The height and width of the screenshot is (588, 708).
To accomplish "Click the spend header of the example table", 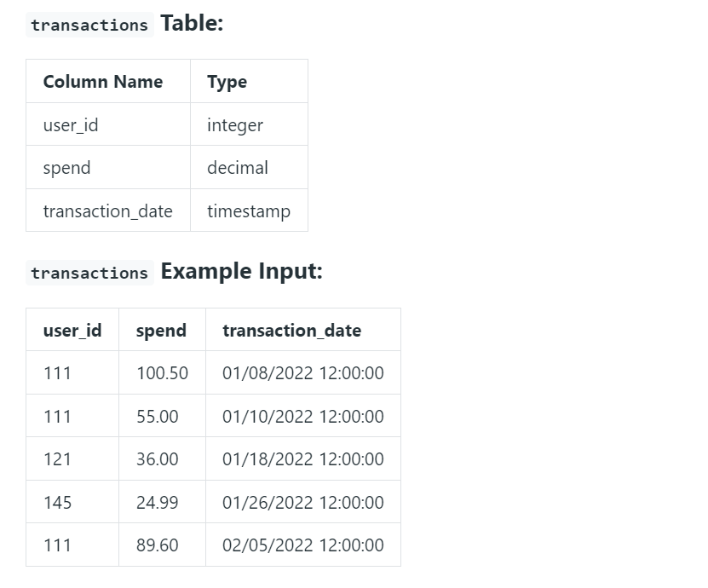I will pyautogui.click(x=160, y=330).
